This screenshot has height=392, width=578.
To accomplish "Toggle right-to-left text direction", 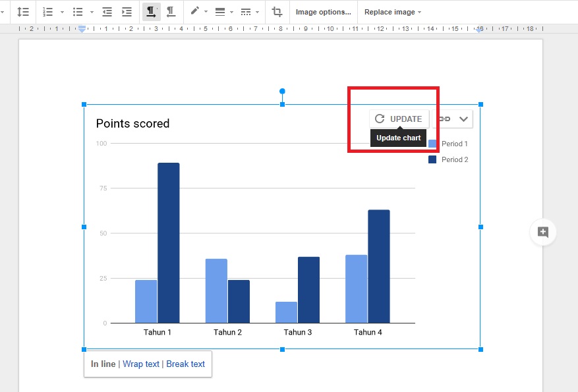I will click(171, 11).
